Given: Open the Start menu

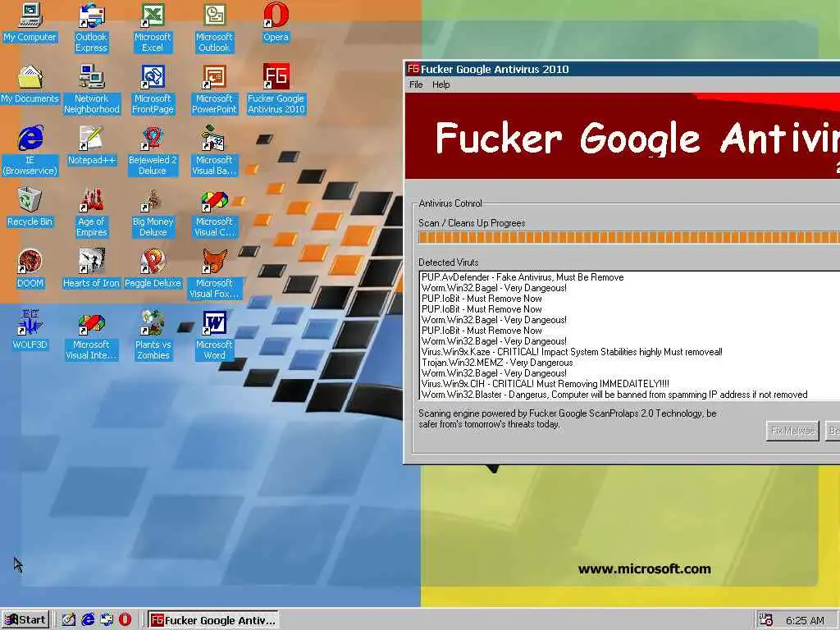Looking at the screenshot, I should coord(25,620).
